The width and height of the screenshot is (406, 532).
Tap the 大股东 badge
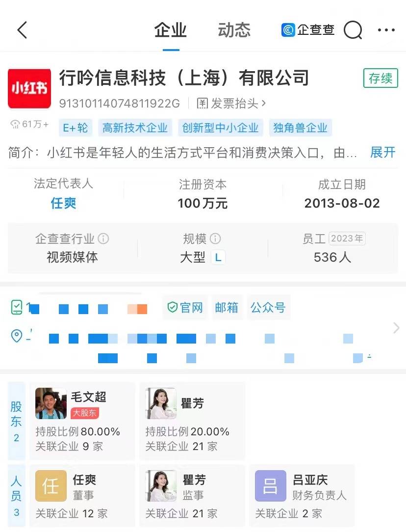(x=85, y=413)
